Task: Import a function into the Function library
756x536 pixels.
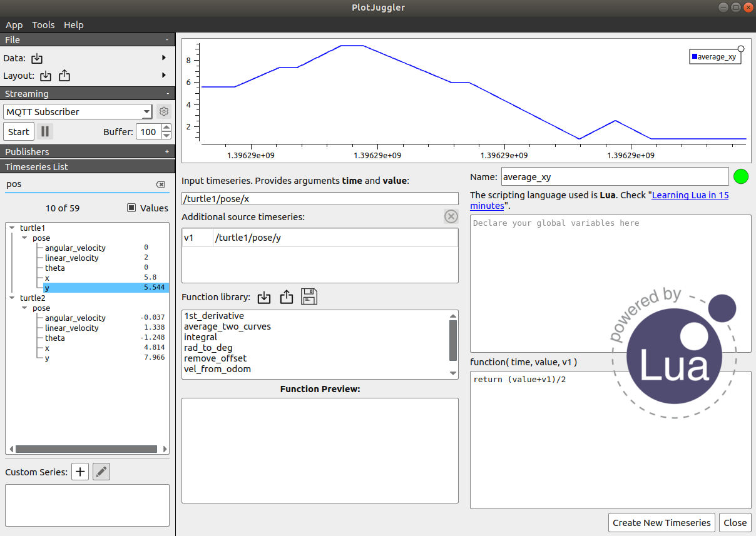Action: (x=263, y=297)
